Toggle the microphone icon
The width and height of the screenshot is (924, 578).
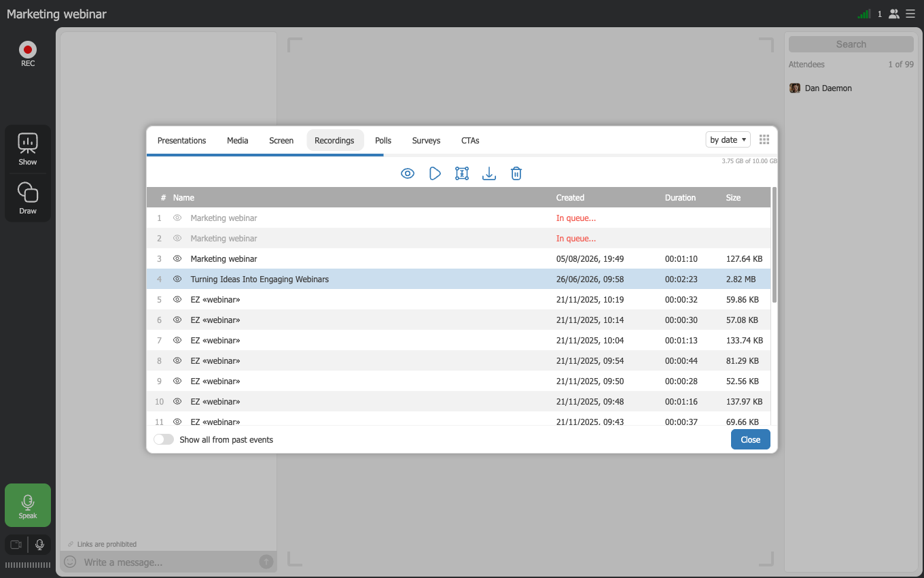tap(39, 545)
